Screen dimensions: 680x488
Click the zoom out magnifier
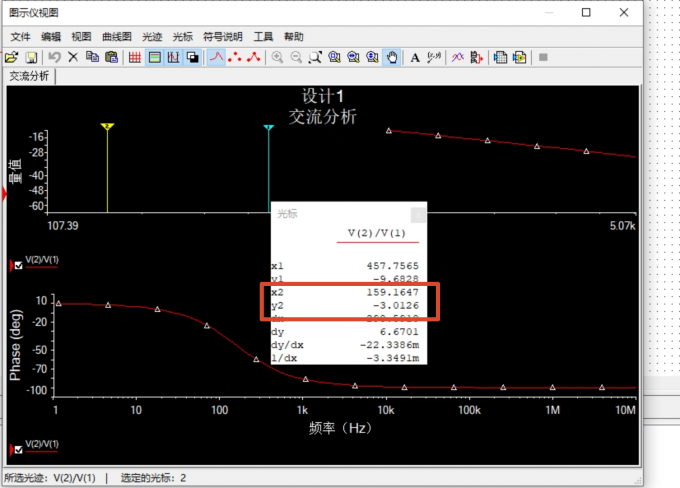pyautogui.click(x=296, y=57)
